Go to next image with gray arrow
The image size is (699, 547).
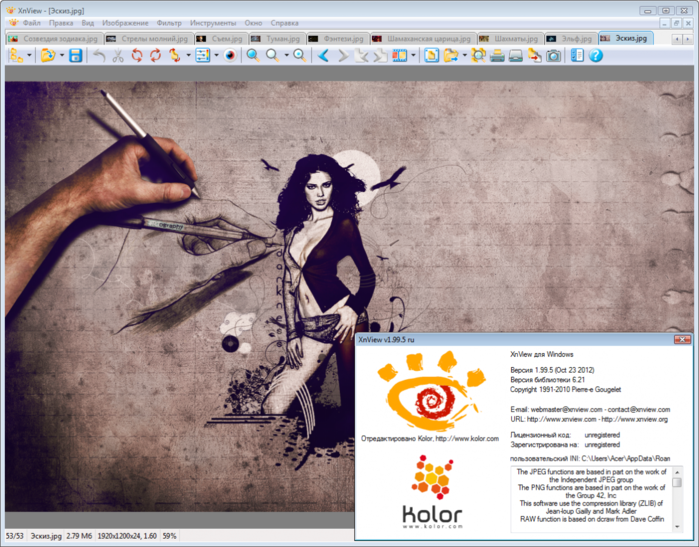click(x=343, y=56)
